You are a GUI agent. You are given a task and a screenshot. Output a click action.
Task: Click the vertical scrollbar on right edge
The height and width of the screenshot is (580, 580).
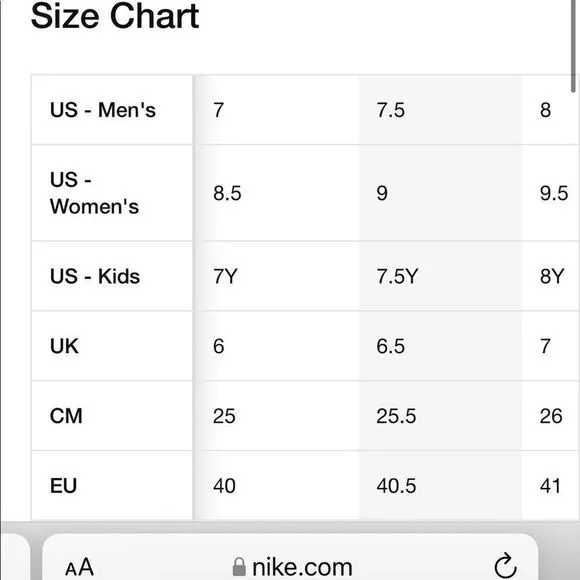tap(573, 46)
